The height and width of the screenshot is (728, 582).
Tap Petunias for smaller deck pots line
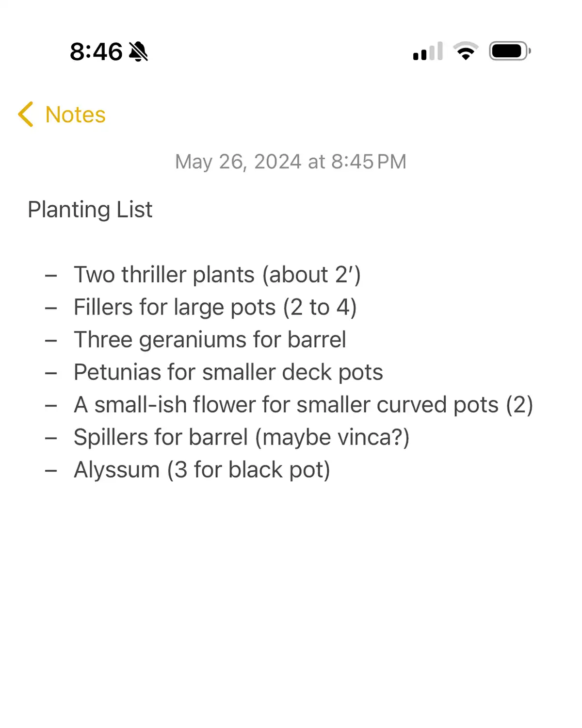(228, 372)
